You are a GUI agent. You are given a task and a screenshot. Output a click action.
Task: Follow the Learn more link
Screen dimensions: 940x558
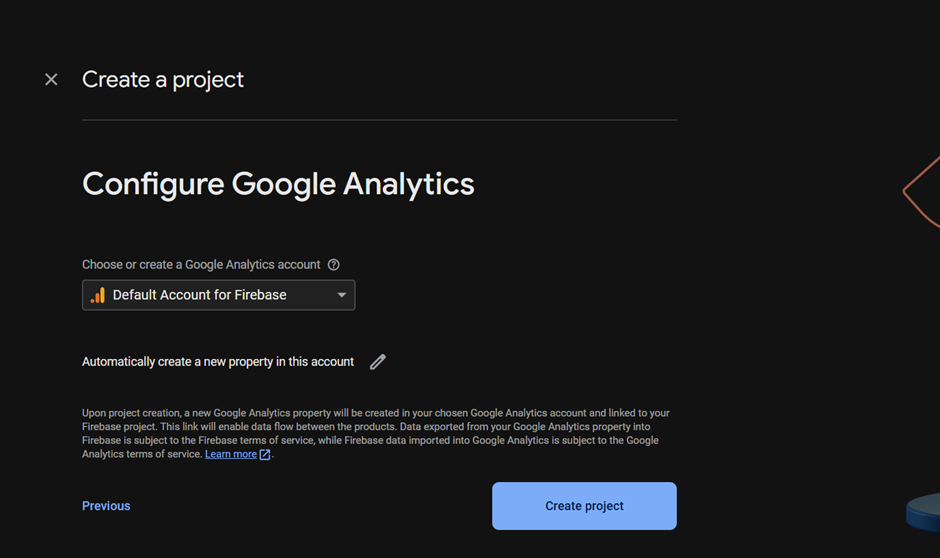[x=231, y=454]
